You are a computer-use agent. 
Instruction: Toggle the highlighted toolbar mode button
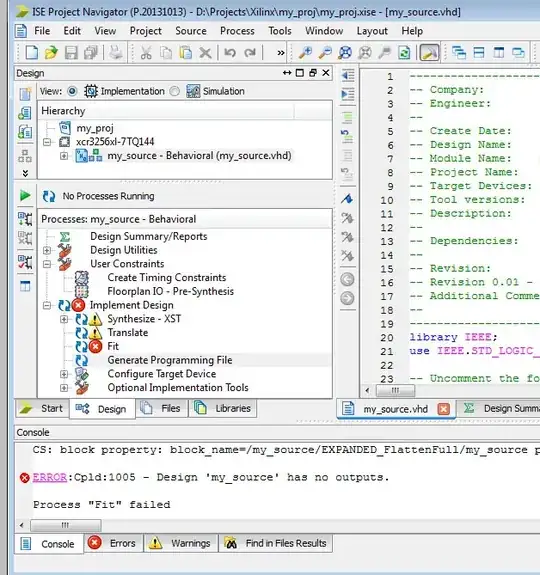coord(429,53)
